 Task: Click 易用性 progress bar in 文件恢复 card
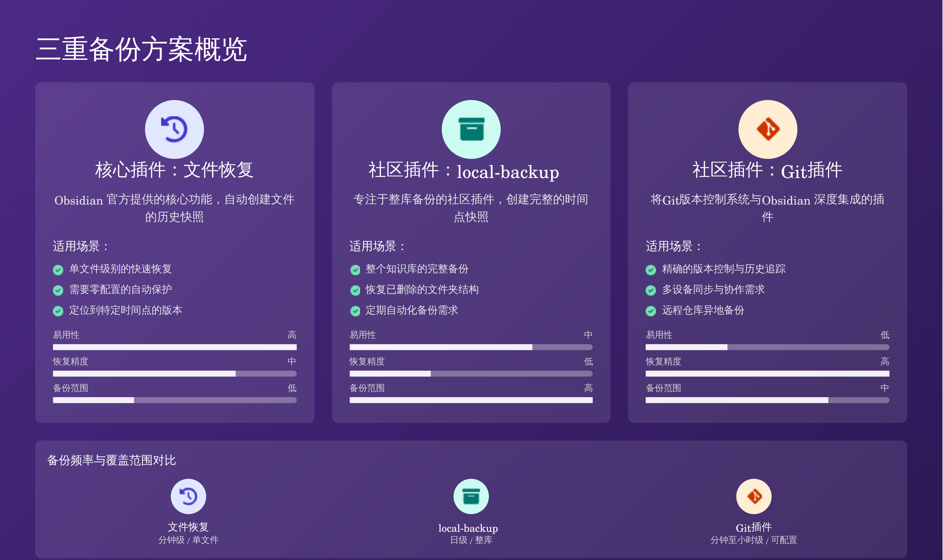(175, 347)
